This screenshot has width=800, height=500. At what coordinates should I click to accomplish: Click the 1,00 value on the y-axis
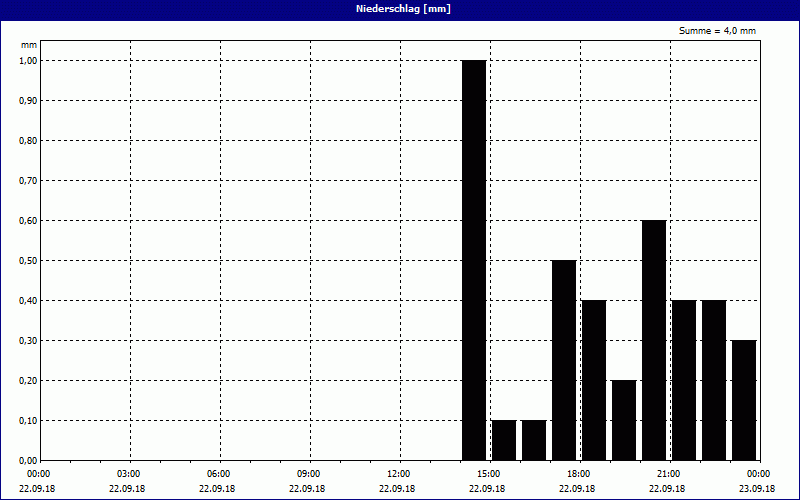(x=28, y=61)
